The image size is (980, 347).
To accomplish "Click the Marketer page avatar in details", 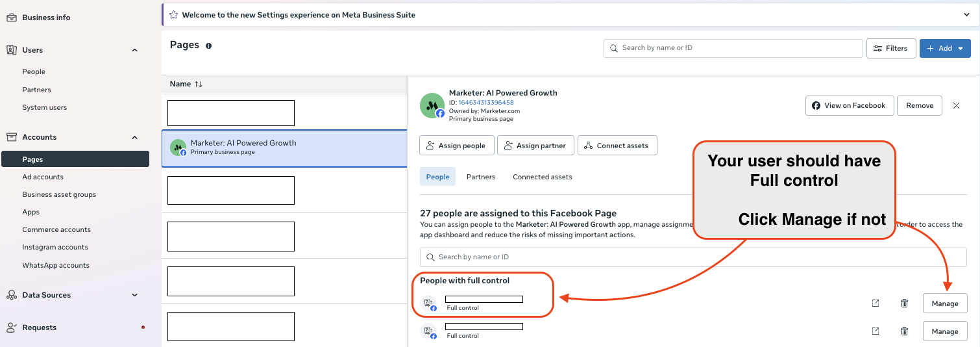I will (x=432, y=105).
